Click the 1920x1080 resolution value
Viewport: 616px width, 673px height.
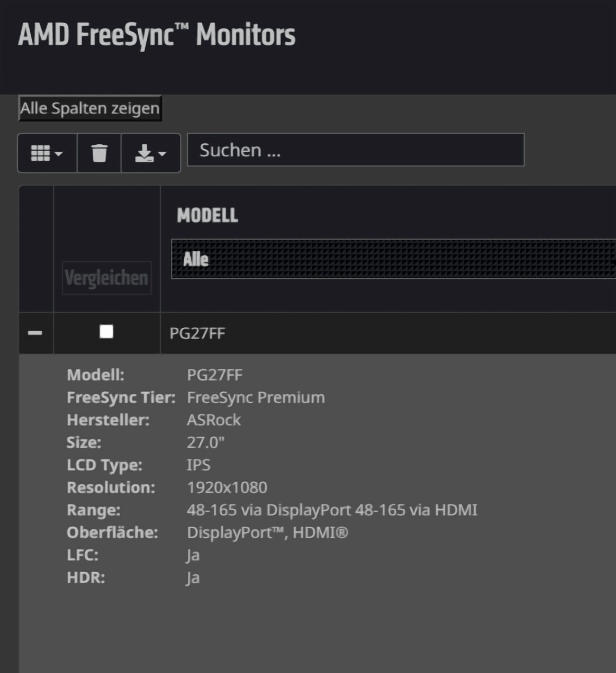coord(227,487)
